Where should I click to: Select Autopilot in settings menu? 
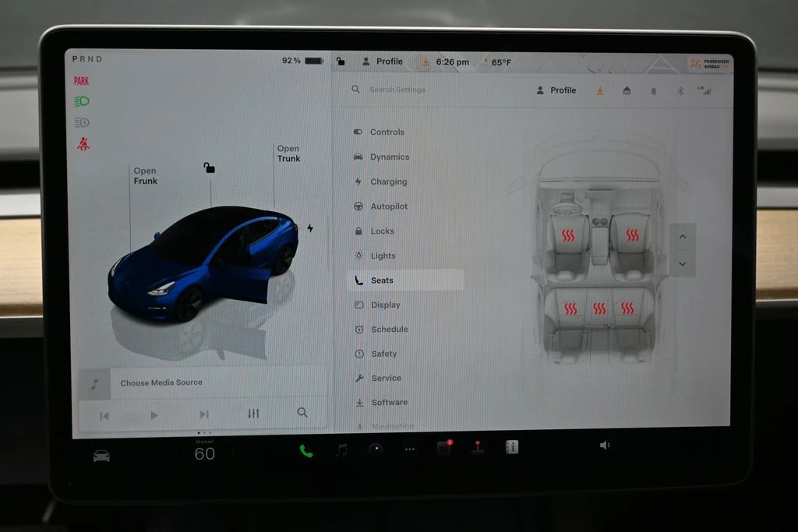click(x=388, y=206)
